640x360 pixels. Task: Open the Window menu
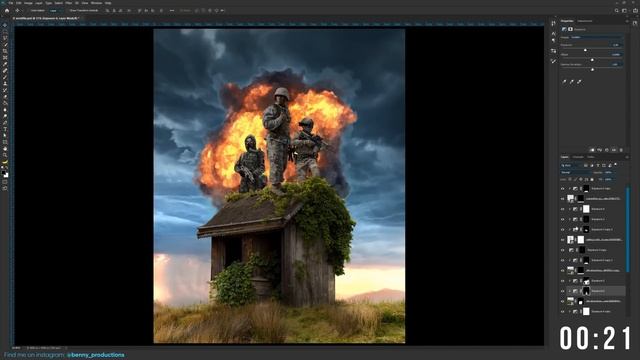(96, 3)
